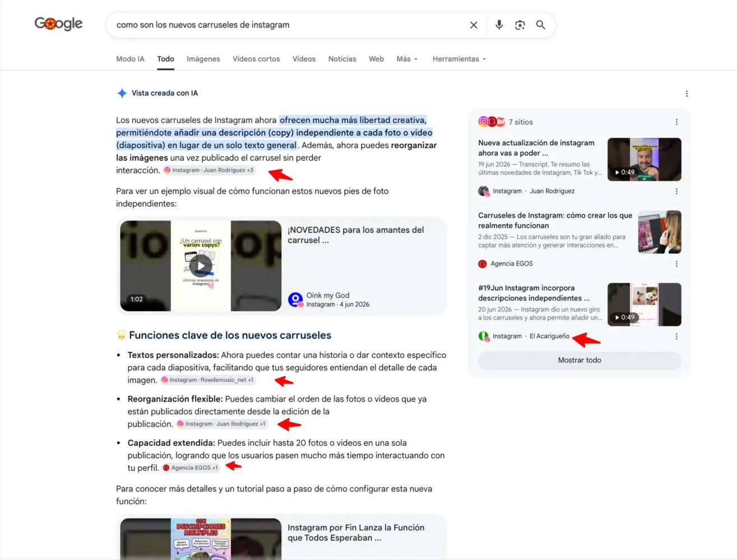Click the Funciones clave de los nuevos carruseles heading
The width and height of the screenshot is (737, 560).
pyautogui.click(x=230, y=335)
